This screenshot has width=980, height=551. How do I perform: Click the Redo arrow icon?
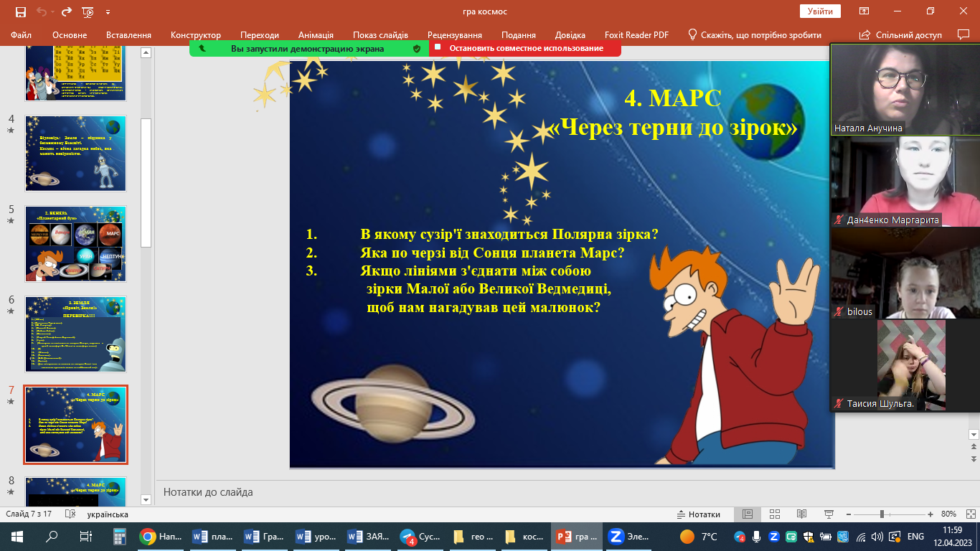point(67,12)
